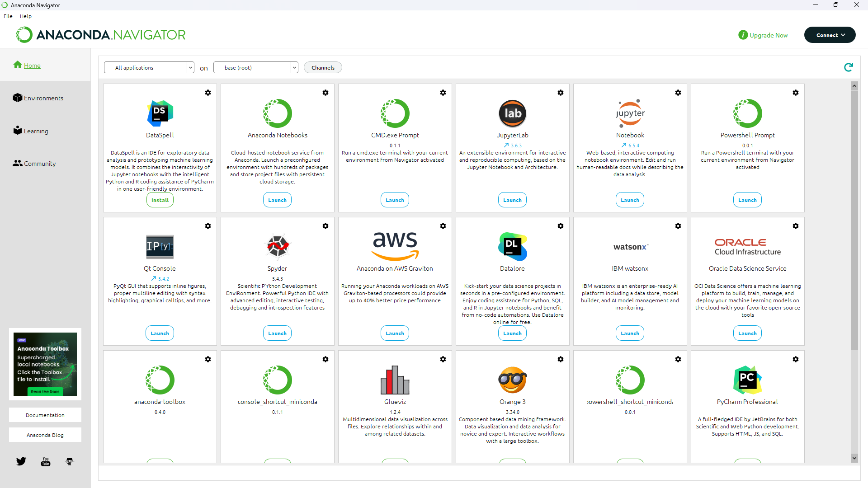The width and height of the screenshot is (868, 488).
Task: Click the Channels button
Action: [x=322, y=67]
